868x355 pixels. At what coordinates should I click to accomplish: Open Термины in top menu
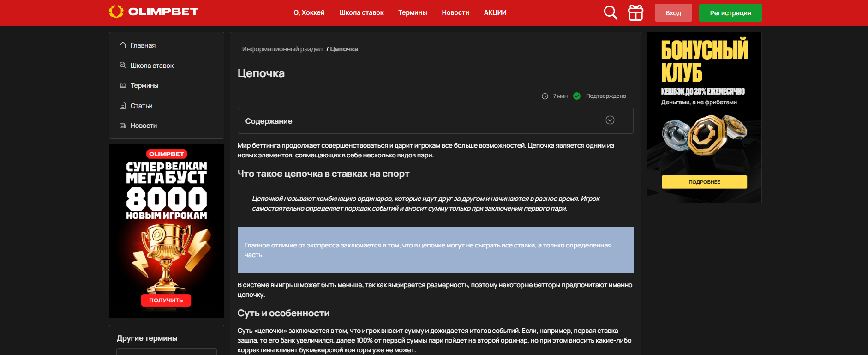[413, 12]
